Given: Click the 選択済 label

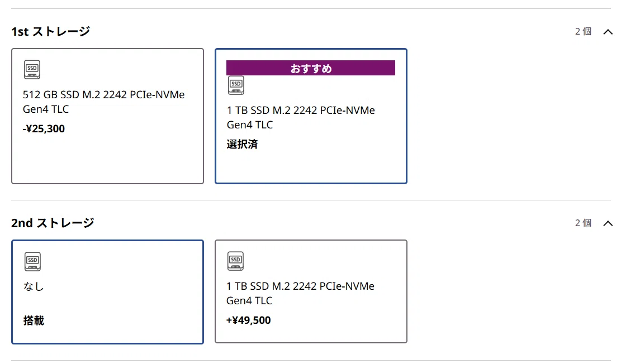Looking at the screenshot, I should (x=243, y=144).
